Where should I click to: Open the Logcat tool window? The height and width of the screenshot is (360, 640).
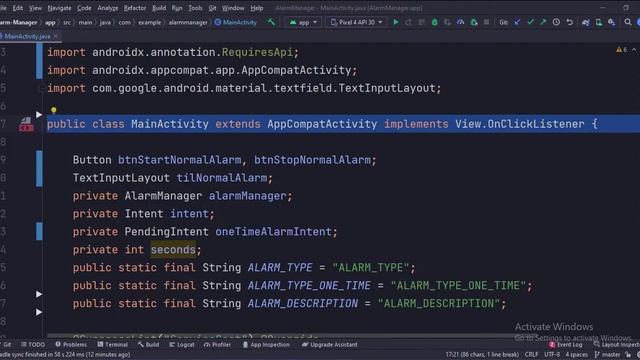182,344
